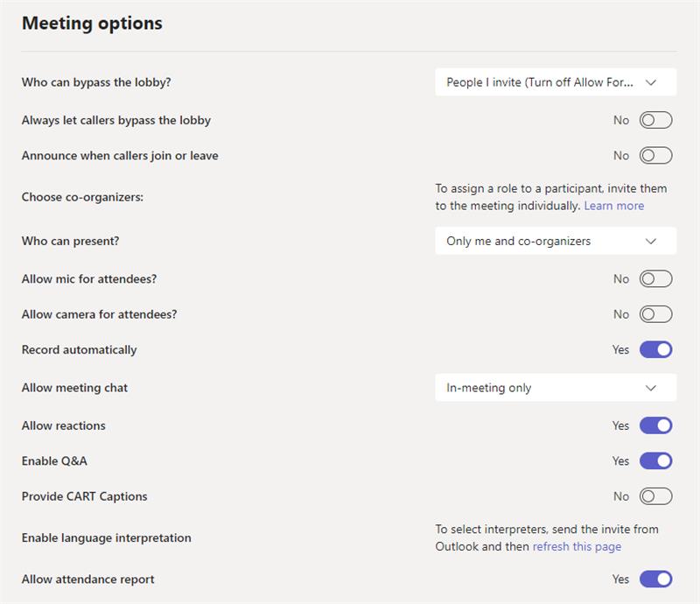Click the 'Enable language interpretation' label

point(106,537)
